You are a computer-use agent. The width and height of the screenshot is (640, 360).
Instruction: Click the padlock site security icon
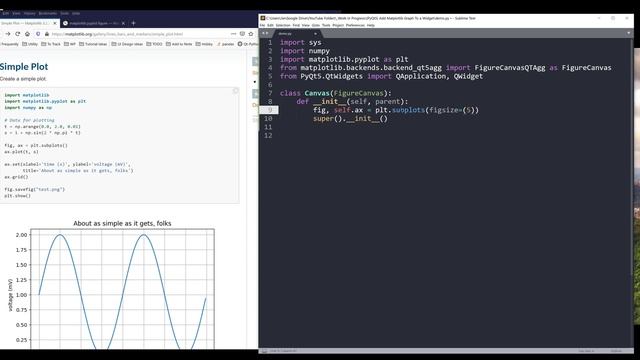47,34
